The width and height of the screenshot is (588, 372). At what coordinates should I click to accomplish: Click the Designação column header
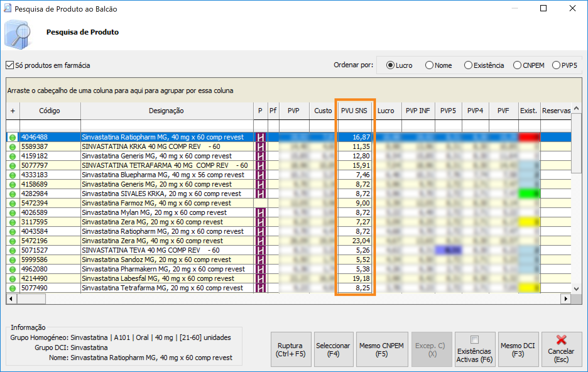click(166, 111)
